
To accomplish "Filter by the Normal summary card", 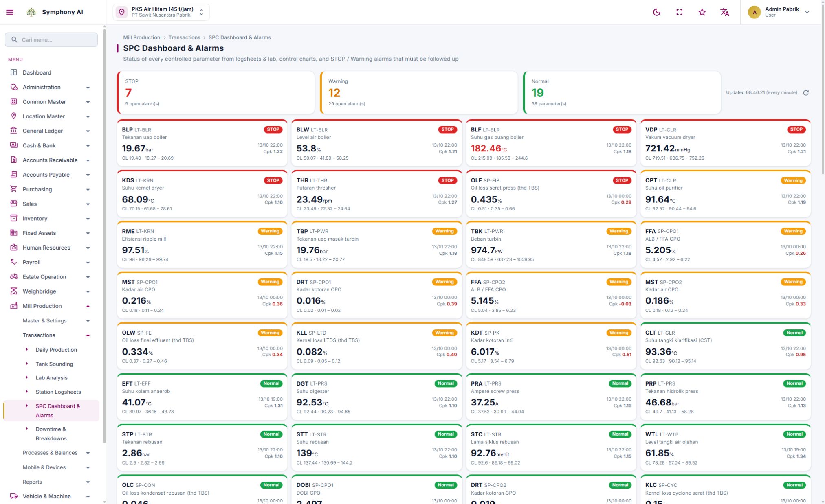I will (622, 93).
